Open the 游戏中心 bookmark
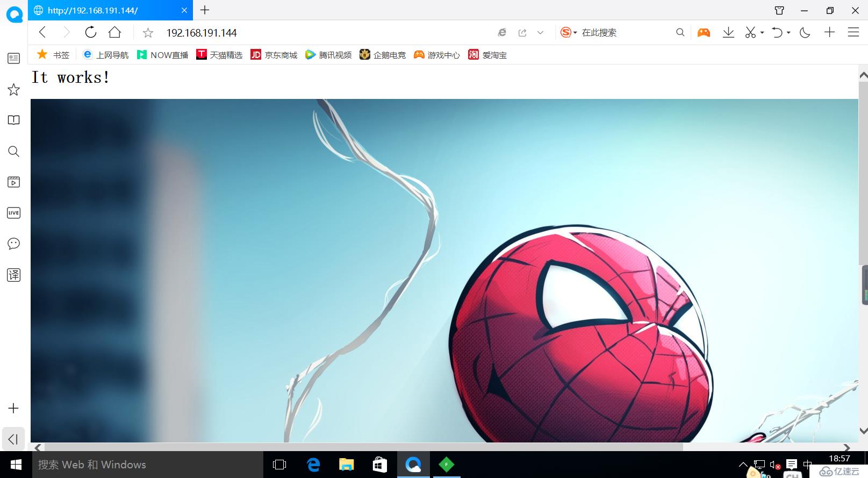 (437, 55)
